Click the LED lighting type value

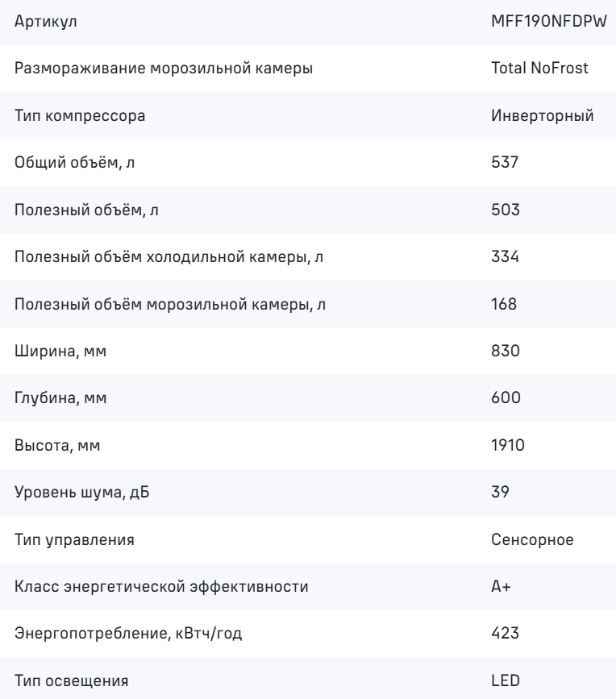tap(506, 680)
